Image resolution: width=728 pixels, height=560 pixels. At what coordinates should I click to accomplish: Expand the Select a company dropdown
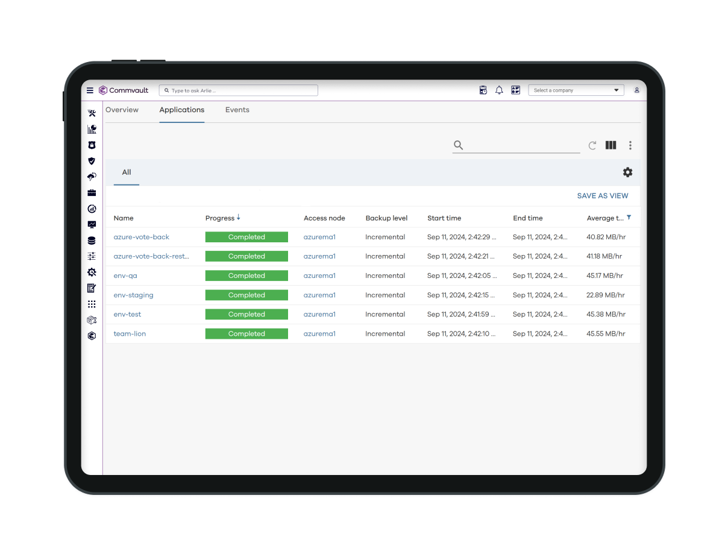[x=576, y=90]
